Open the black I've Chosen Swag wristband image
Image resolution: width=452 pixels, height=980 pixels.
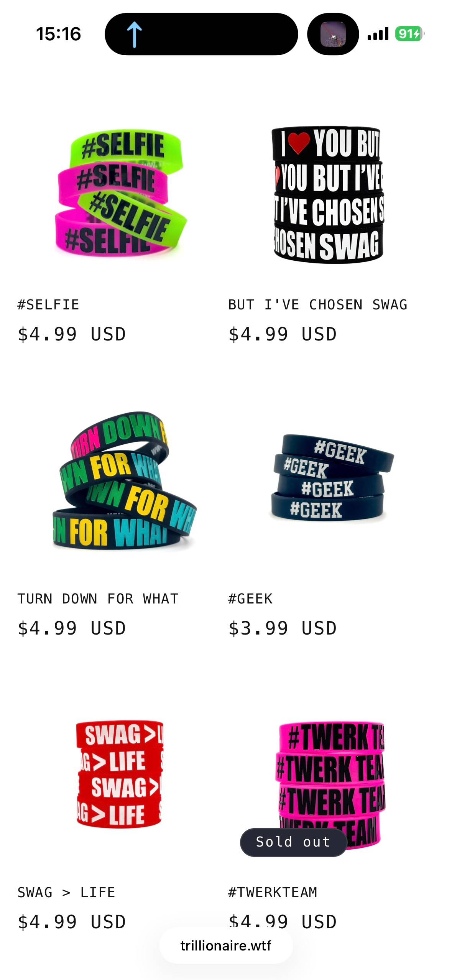coord(328,195)
